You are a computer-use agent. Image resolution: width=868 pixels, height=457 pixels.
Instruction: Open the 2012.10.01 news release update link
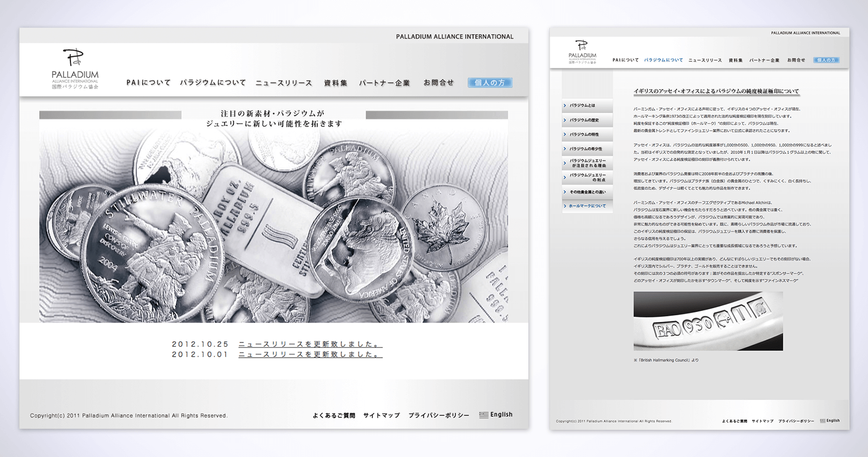click(310, 354)
